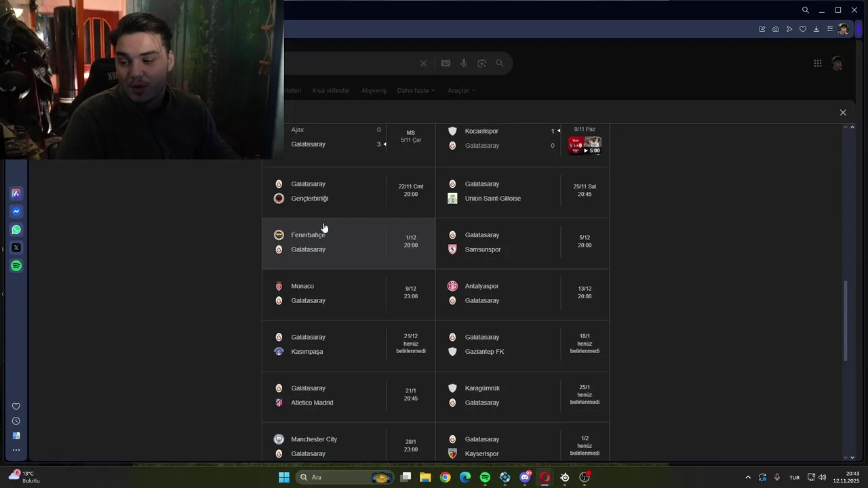
Task: Switch the TUR keyboard language indicator
Action: [794, 477]
